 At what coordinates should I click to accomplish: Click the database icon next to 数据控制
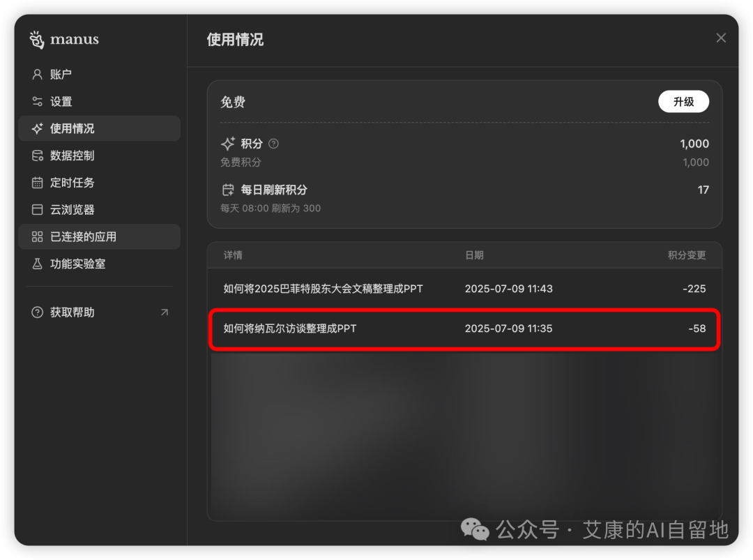click(37, 156)
